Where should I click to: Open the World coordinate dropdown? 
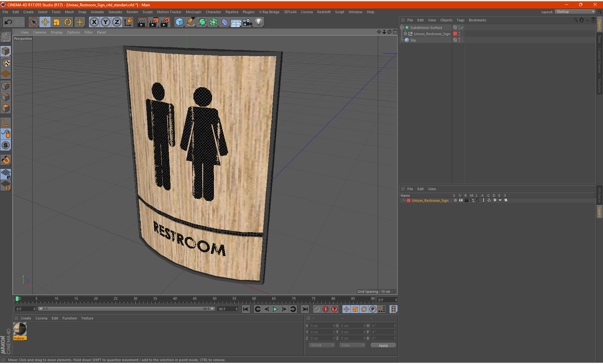[x=322, y=345]
